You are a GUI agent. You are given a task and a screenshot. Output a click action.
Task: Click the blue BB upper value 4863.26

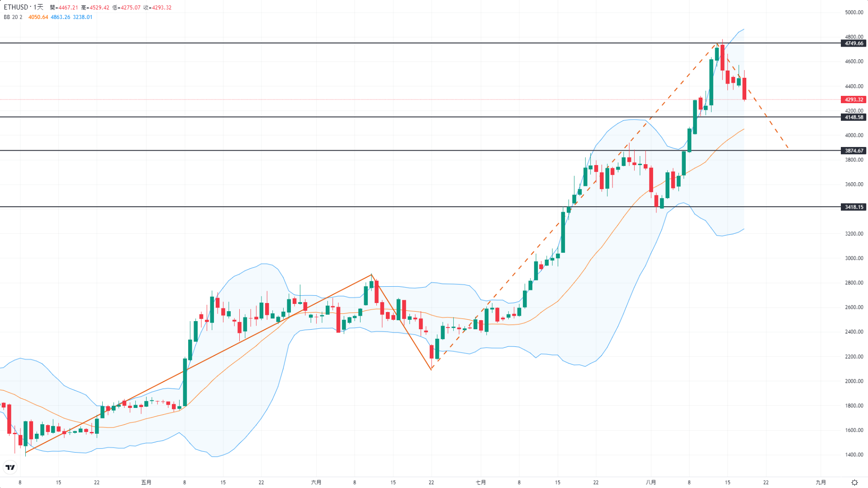coord(60,17)
